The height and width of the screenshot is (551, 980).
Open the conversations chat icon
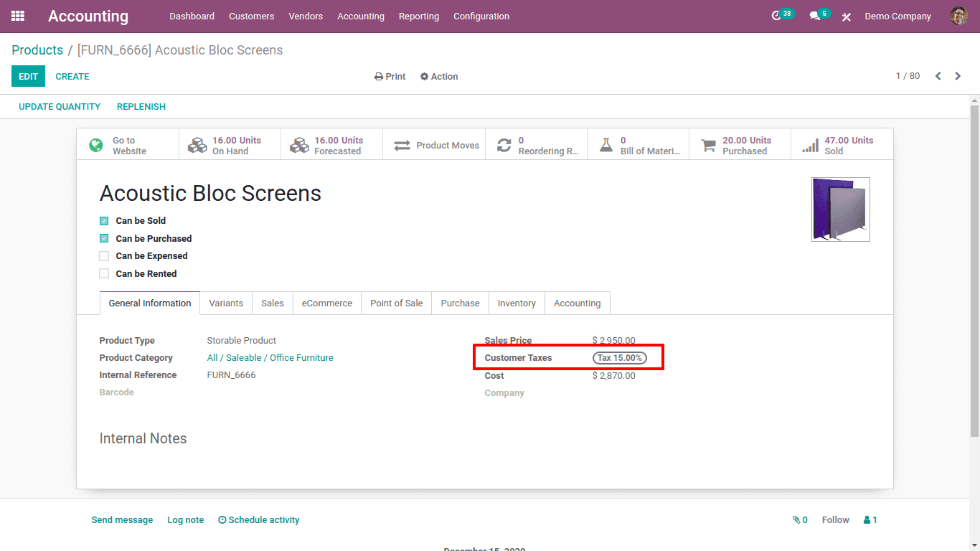point(815,16)
